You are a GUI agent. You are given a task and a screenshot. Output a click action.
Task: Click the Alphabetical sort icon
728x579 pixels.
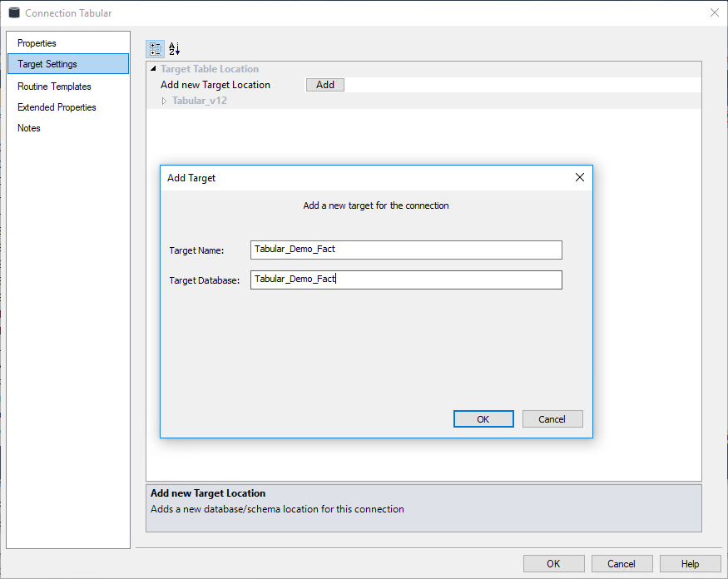pos(174,49)
